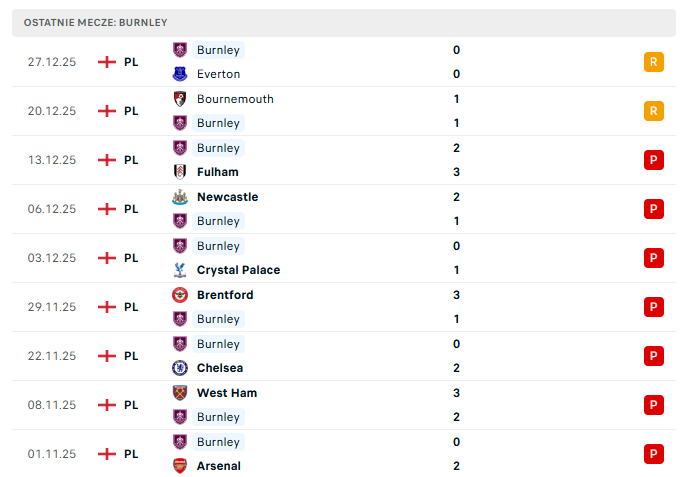Open the Newcastle team link
This screenshot has width=681, height=477.
pyautogui.click(x=227, y=197)
